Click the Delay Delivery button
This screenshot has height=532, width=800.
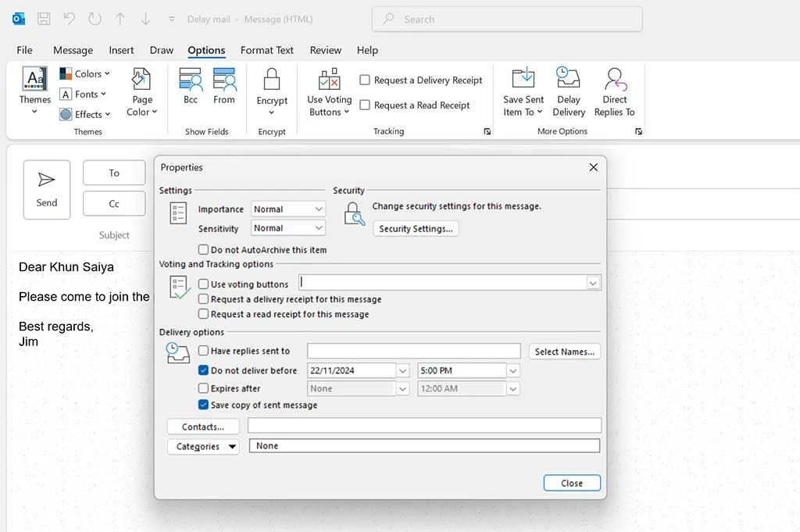click(x=569, y=92)
